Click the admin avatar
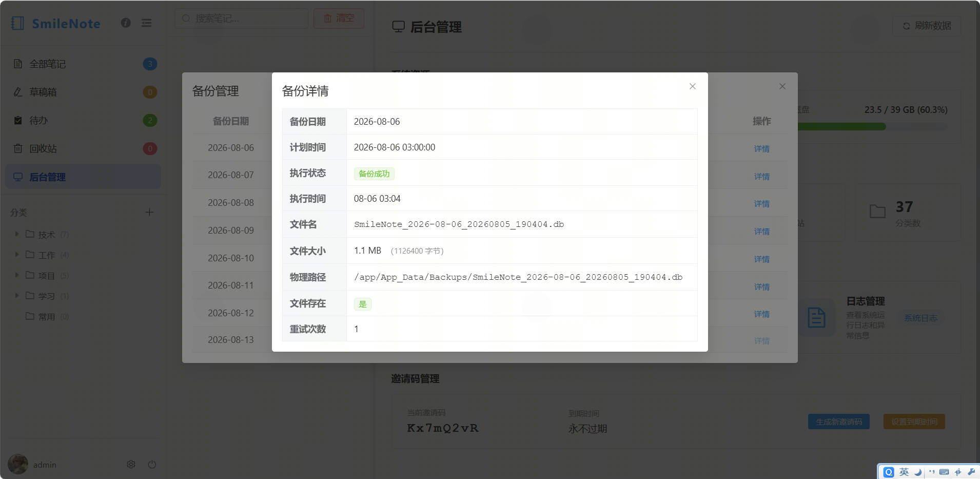This screenshot has width=980, height=479. coord(18,464)
